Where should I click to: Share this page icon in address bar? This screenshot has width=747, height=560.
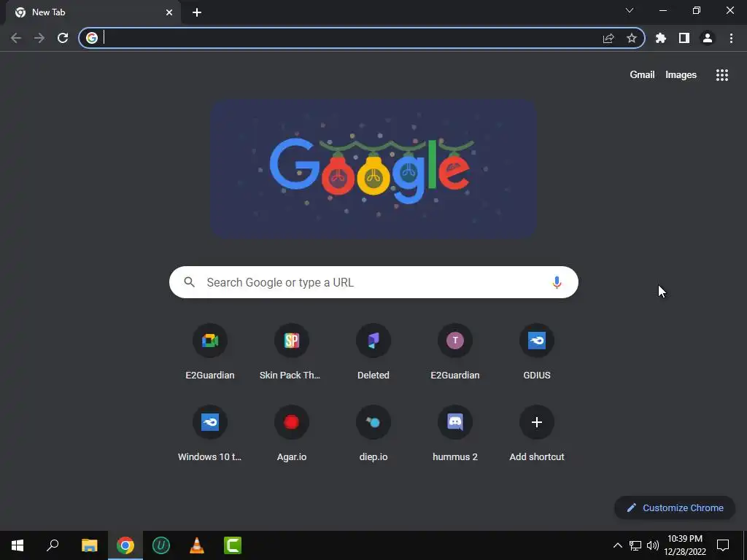coord(608,38)
